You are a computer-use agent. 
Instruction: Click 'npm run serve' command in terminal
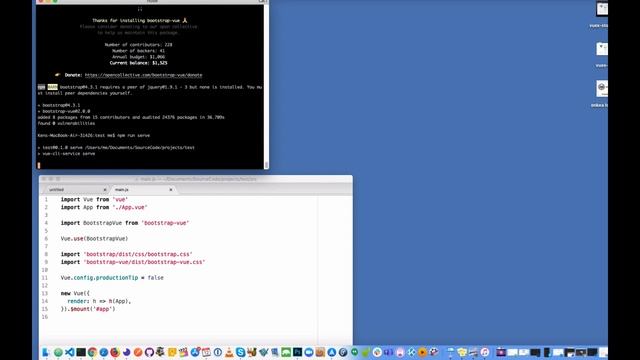[133, 136]
